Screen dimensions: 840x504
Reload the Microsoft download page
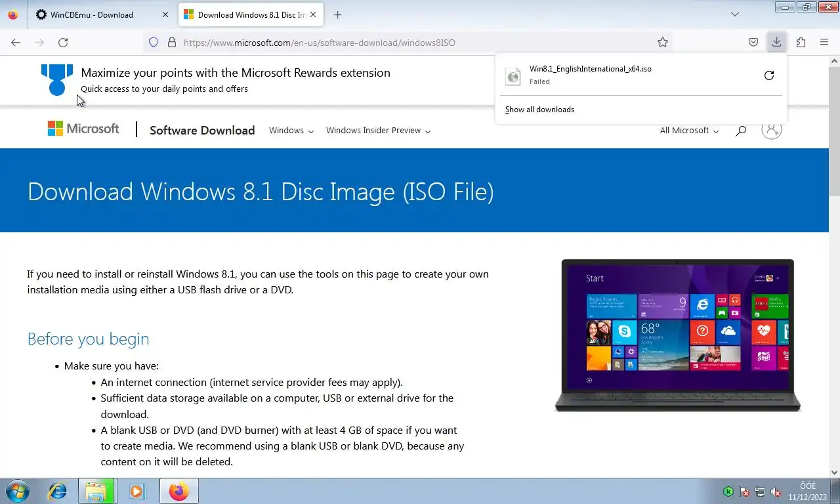pyautogui.click(x=63, y=42)
